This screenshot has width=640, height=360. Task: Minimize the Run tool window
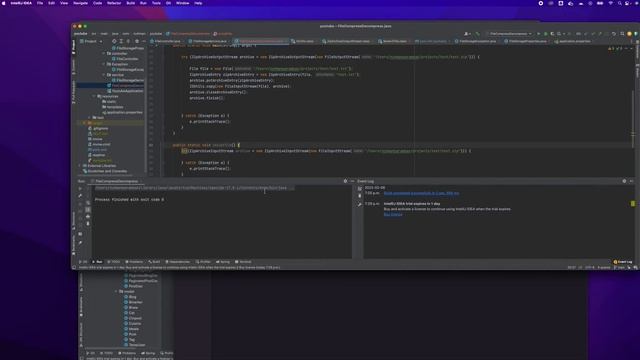click(x=352, y=181)
